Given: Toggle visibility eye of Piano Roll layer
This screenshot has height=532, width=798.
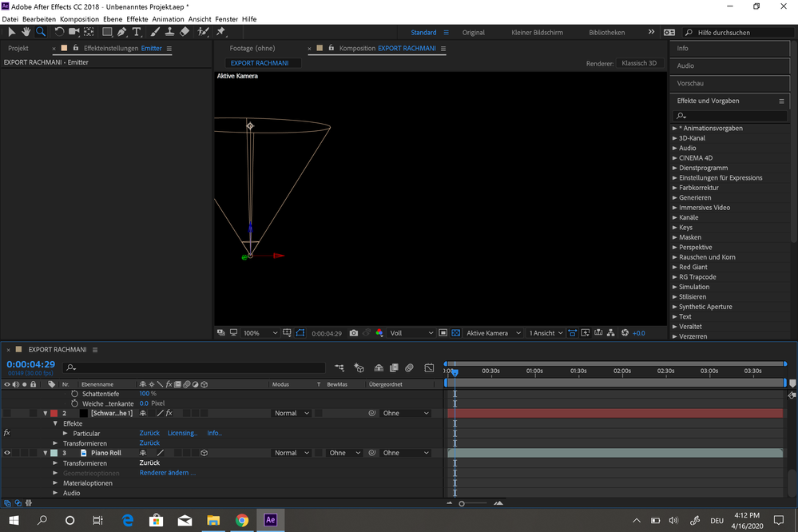Looking at the screenshot, I should (x=7, y=453).
